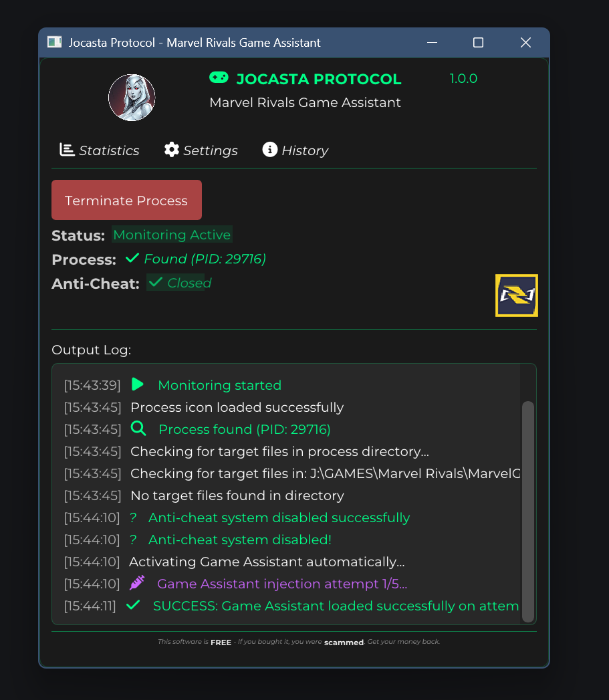Click the green checkmark beside SUCCESS log entry
Viewport: 609px width, 700px height.
point(133,605)
